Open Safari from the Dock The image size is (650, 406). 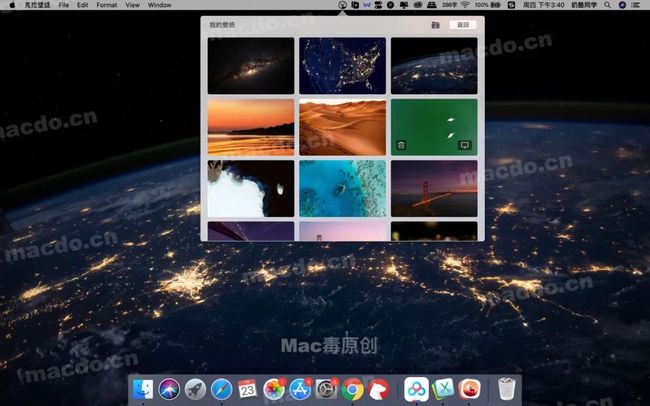[221, 389]
